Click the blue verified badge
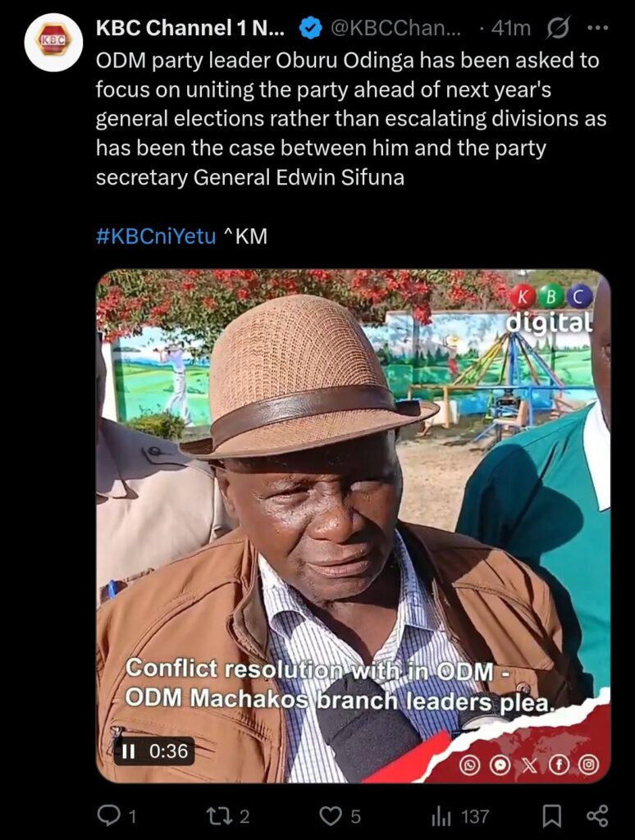 pos(310,29)
